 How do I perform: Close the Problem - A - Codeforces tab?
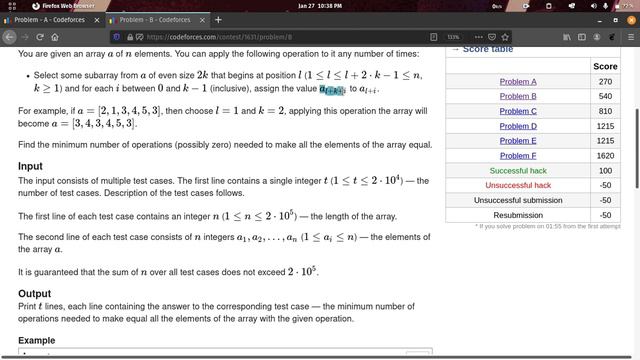[x=97, y=20]
